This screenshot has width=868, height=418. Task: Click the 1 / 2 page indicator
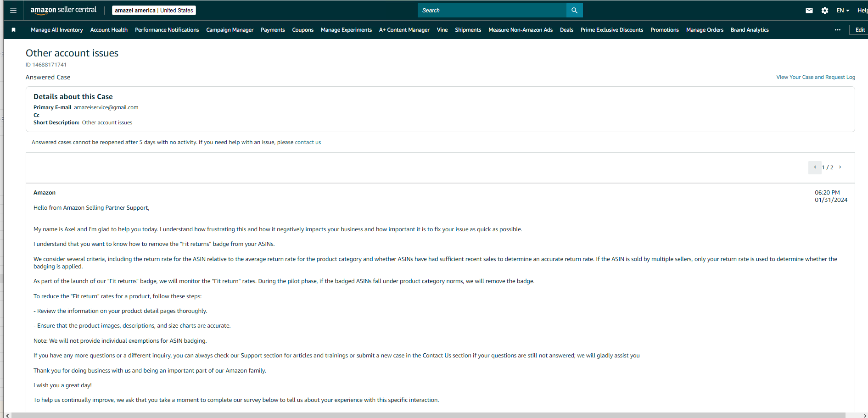point(828,167)
